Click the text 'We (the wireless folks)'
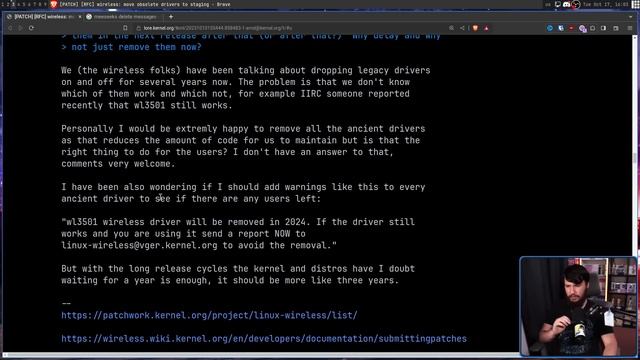Viewport: 640px width, 360px height. pos(121,70)
